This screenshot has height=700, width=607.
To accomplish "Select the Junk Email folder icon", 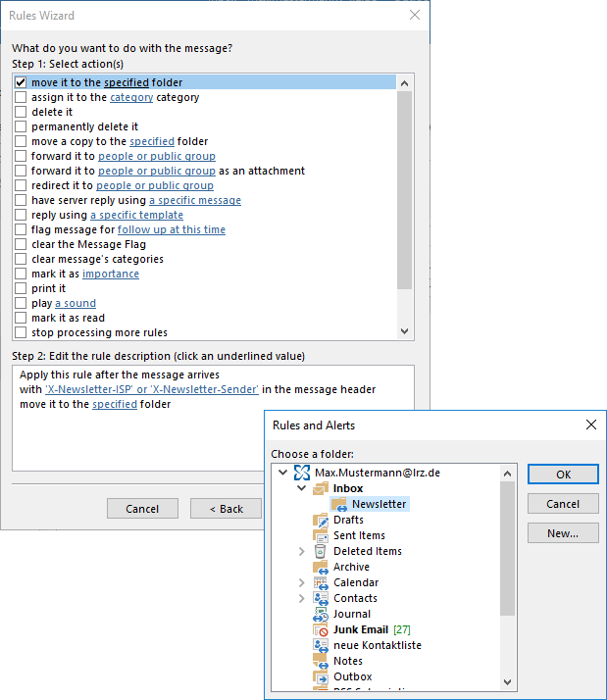I will coord(321,629).
